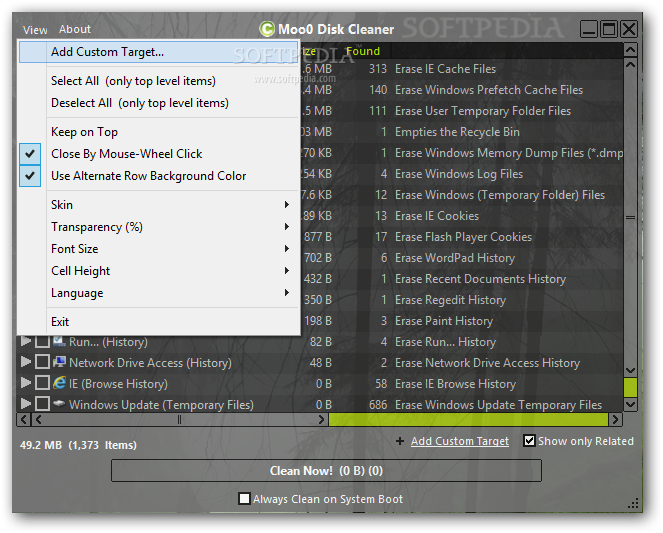Tick the Network Drive Access (History) checkbox
Image resolution: width=663 pixels, height=533 pixels.
(42, 362)
